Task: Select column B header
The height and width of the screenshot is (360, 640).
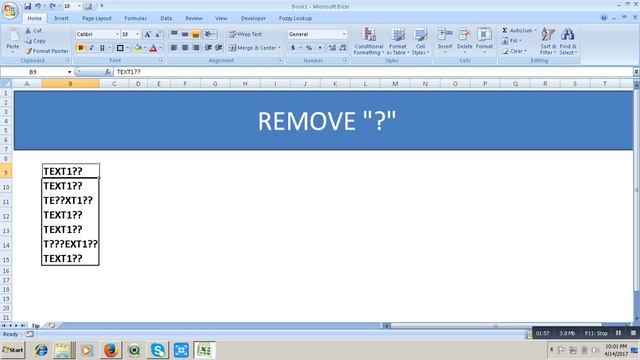Action: click(x=70, y=84)
